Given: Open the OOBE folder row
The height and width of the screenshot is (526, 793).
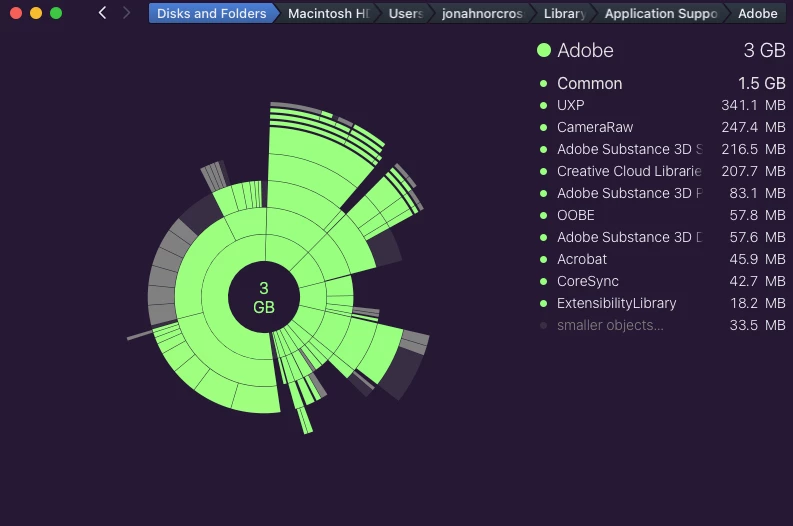Looking at the screenshot, I should pyautogui.click(x=661, y=215).
